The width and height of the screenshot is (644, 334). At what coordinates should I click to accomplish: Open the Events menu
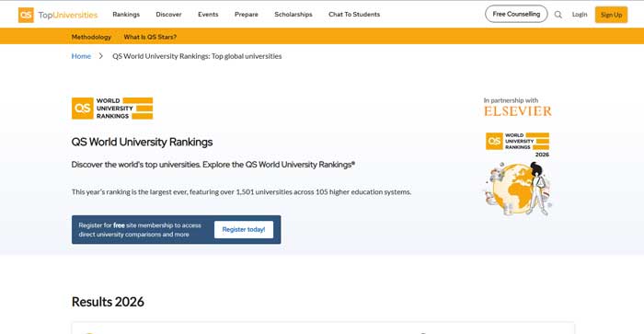pyautogui.click(x=208, y=15)
